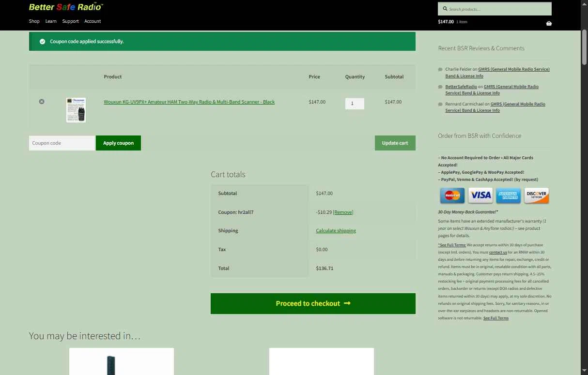
Task: Click the Discover card logo
Action: (537, 195)
